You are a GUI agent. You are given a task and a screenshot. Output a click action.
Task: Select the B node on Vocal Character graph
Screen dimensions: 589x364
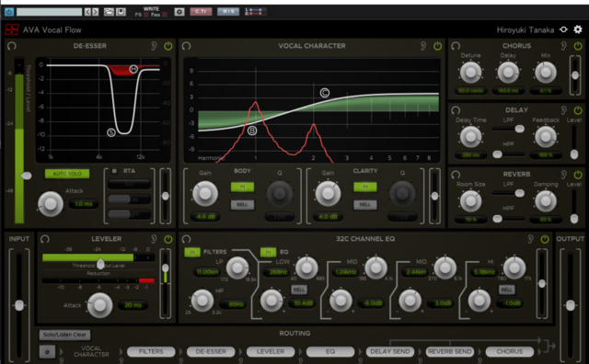252,131
